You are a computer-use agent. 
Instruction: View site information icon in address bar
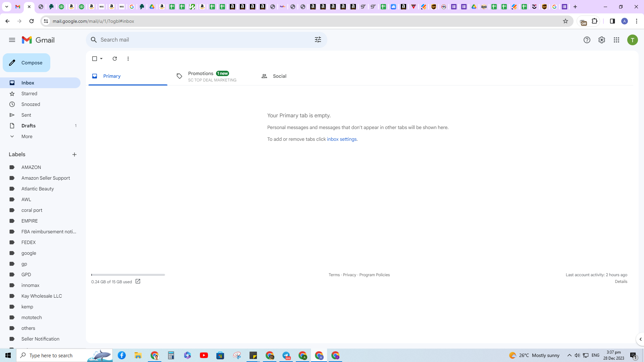point(46,21)
